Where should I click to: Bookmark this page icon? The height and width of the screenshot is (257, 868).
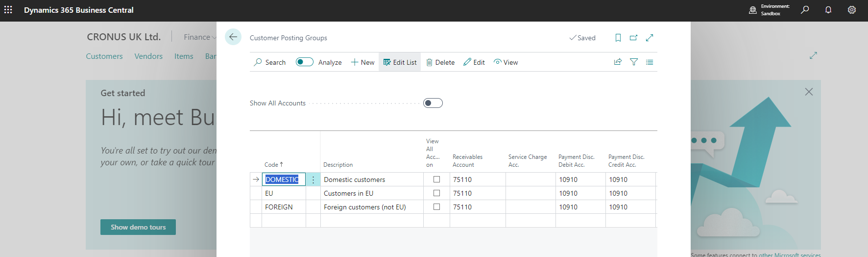pos(618,38)
